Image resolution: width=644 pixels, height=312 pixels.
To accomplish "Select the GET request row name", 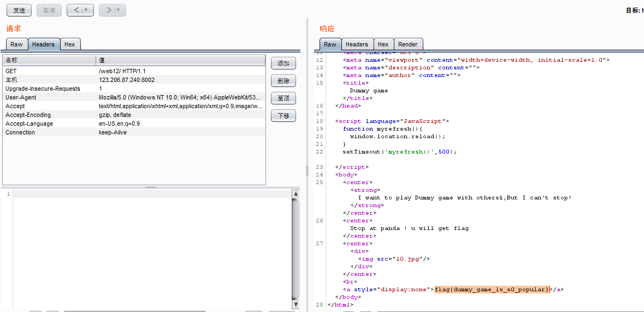I will tap(11, 71).
